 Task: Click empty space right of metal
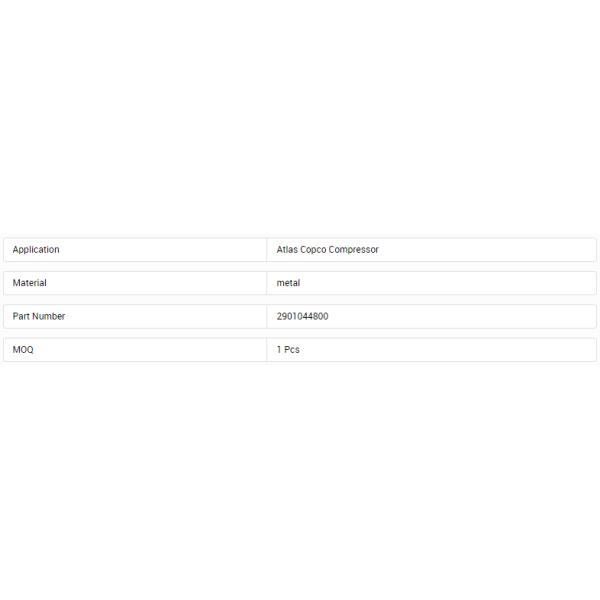click(450, 283)
